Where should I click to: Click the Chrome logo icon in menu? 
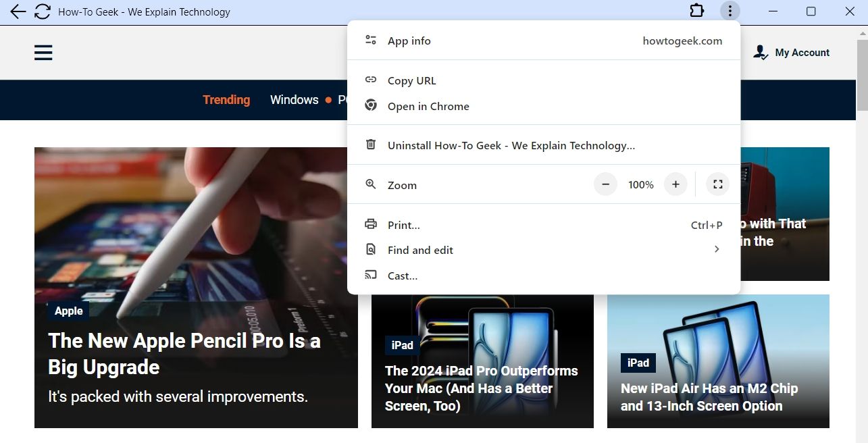point(371,105)
